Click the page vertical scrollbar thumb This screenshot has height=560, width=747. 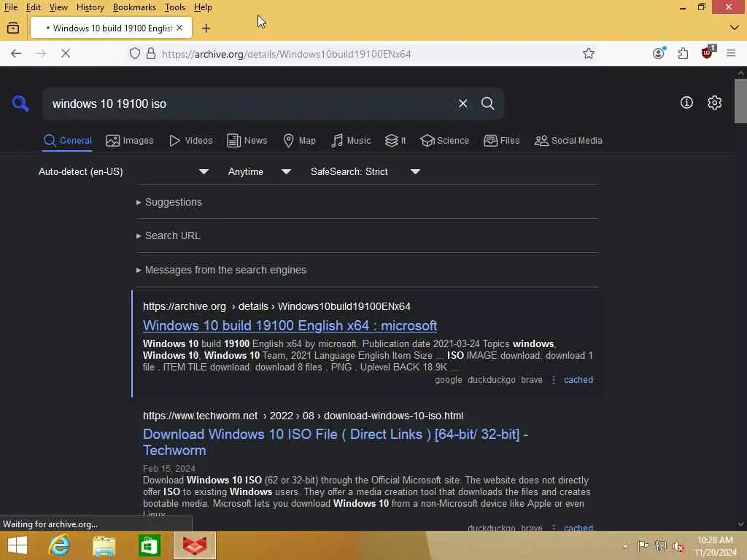pyautogui.click(x=740, y=101)
